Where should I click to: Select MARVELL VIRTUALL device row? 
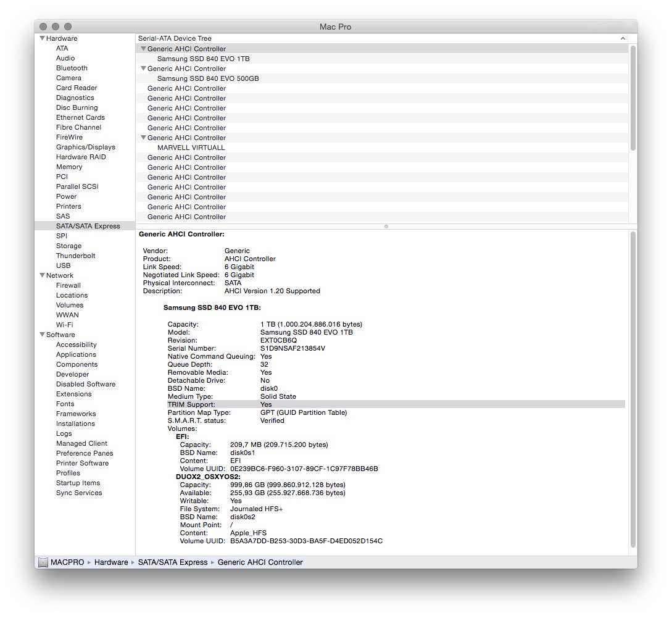[x=383, y=148]
